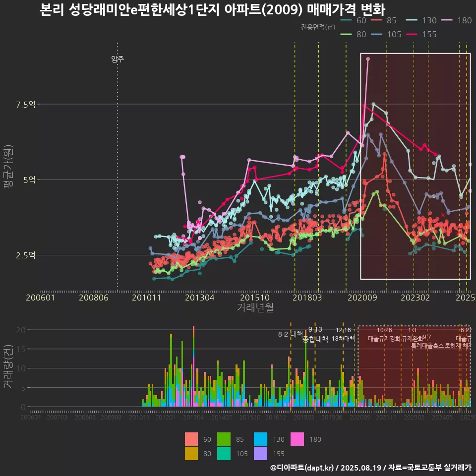Select the 180 line legend entry
Screen dimensions: 476x476
[x=457, y=20]
